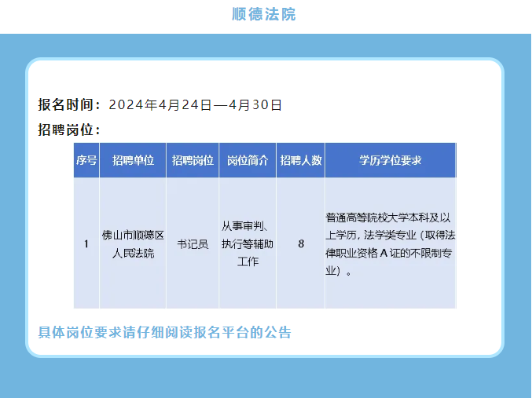Image resolution: width=532 pixels, height=398 pixels.
Task: Click the 招聘单位 column header
Action: [x=132, y=160]
